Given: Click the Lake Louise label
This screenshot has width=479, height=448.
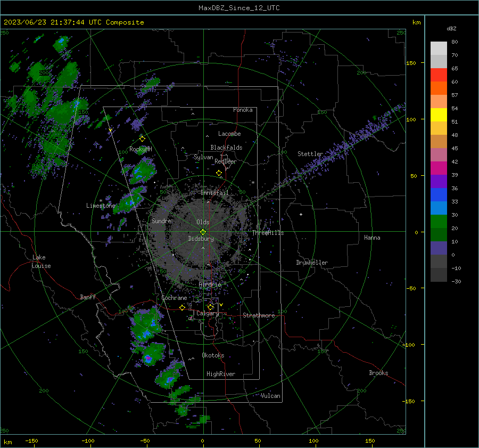Looking at the screenshot, I should pyautogui.click(x=41, y=262).
